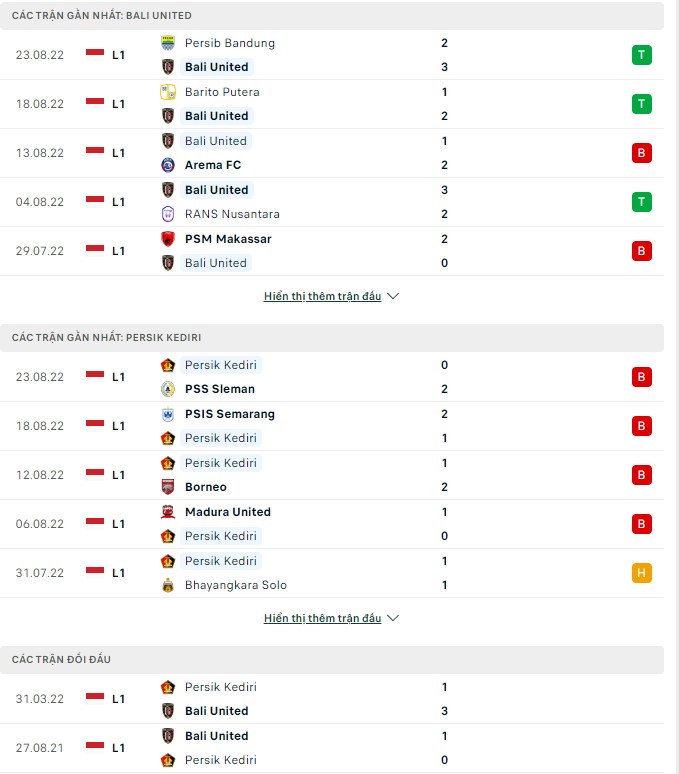This screenshot has width=679, height=774.
Task: Select 'Các trận gần nhất: Persik Kediri' header
Action: [107, 338]
